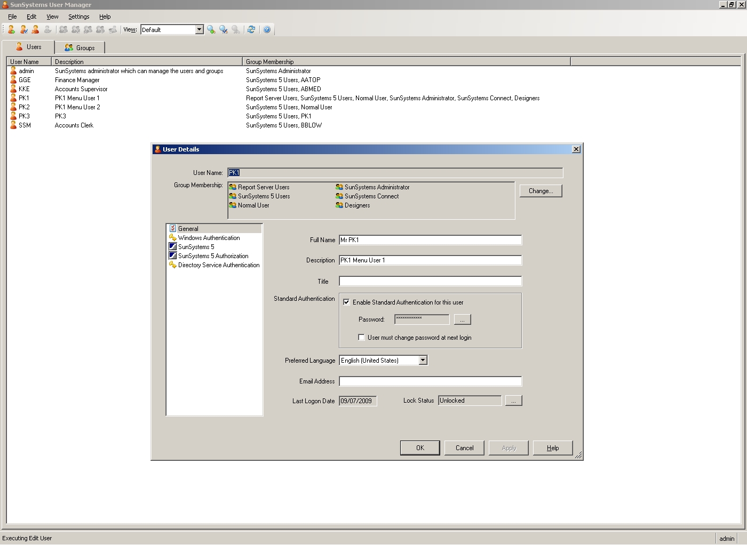This screenshot has height=560, width=747.
Task: Click the resize grip of User Details dialog
Action: [578, 455]
